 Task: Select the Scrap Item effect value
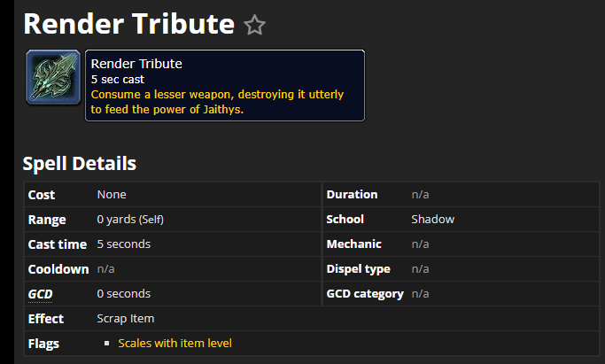point(126,319)
